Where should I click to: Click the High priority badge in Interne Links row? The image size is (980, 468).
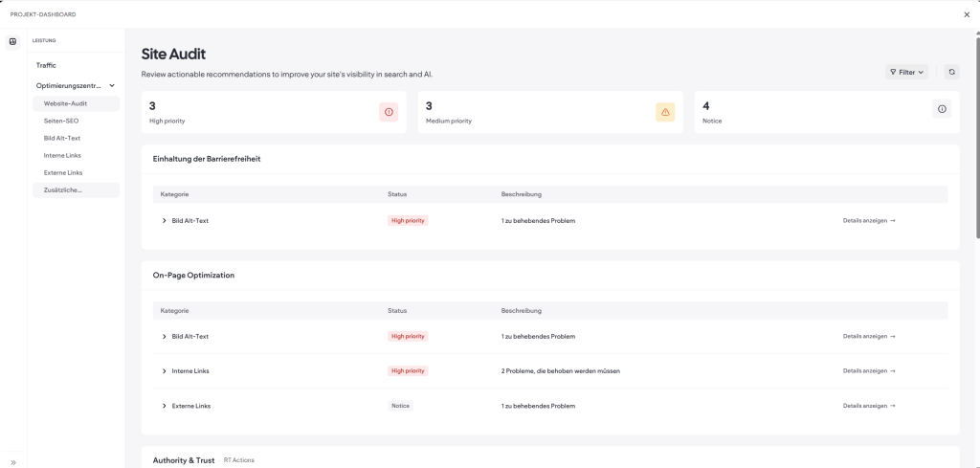tap(408, 370)
